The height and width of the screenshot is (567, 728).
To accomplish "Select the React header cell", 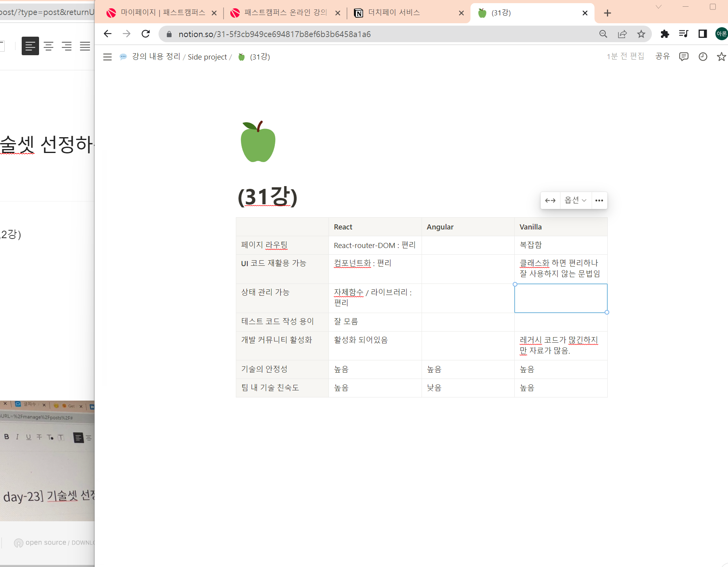I will tap(375, 227).
